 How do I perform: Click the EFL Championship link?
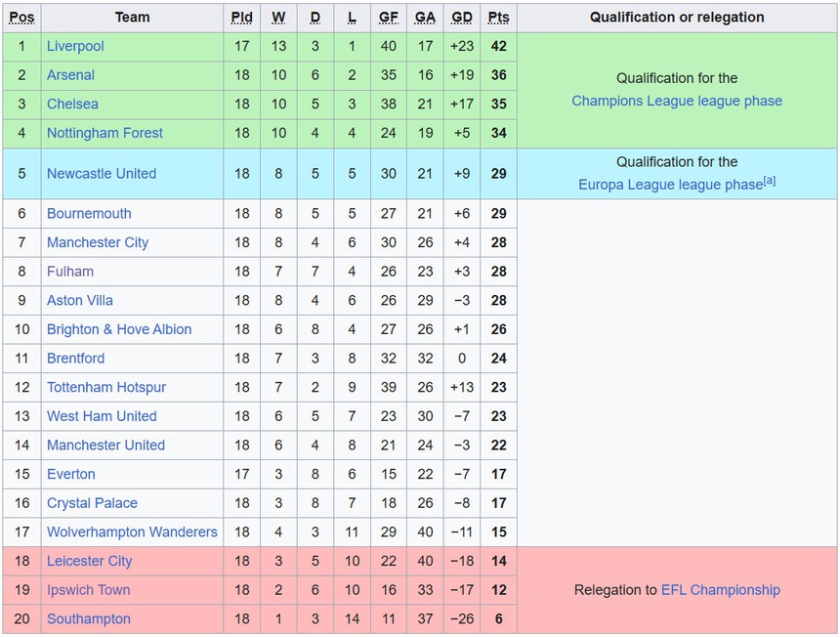721,590
